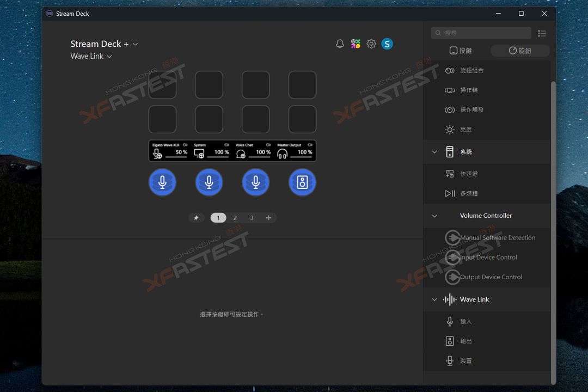Select the top-right empty key slot
This screenshot has height=392, width=588.
pos(302,85)
